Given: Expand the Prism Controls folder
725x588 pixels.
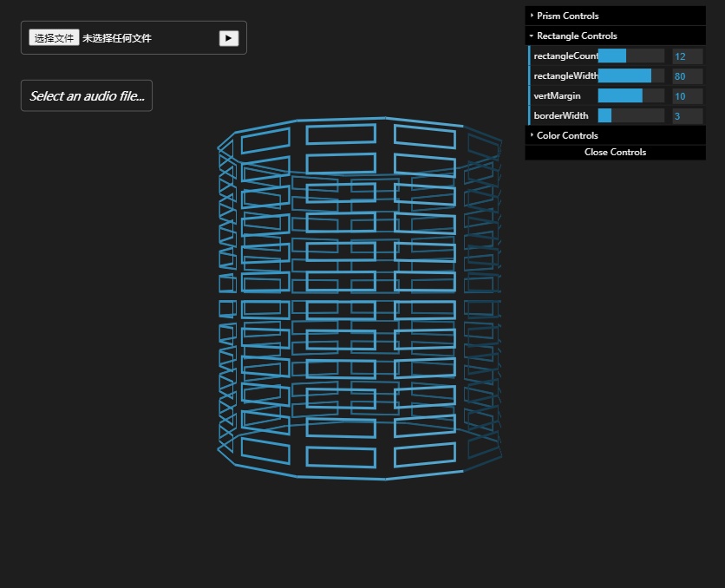Looking at the screenshot, I should 567,16.
